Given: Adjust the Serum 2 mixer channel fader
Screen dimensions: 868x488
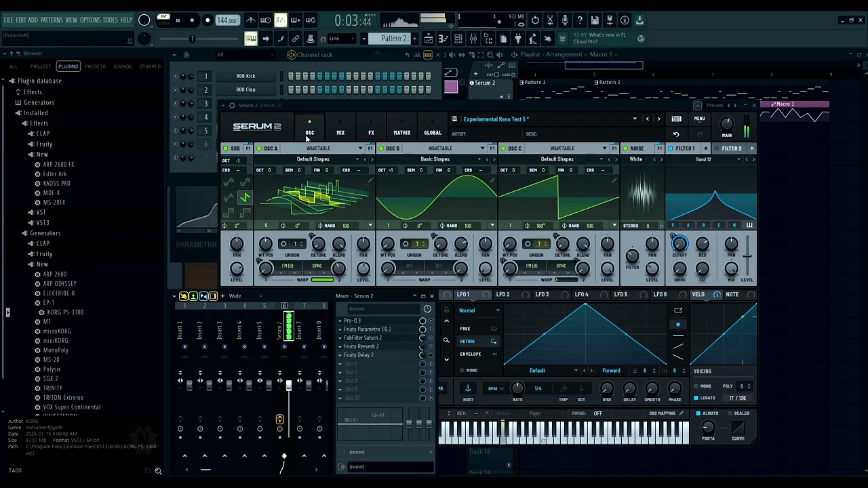Looking at the screenshot, I should pos(289,386).
